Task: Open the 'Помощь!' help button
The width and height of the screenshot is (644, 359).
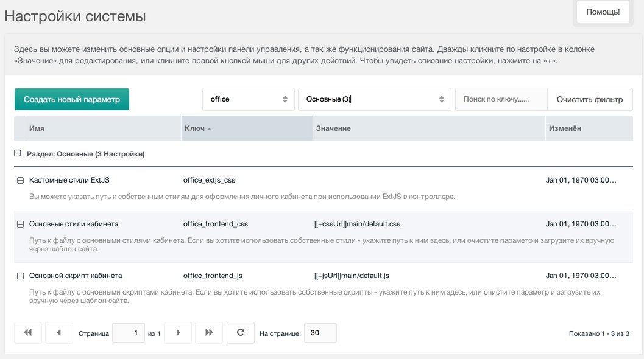Action: coord(603,12)
